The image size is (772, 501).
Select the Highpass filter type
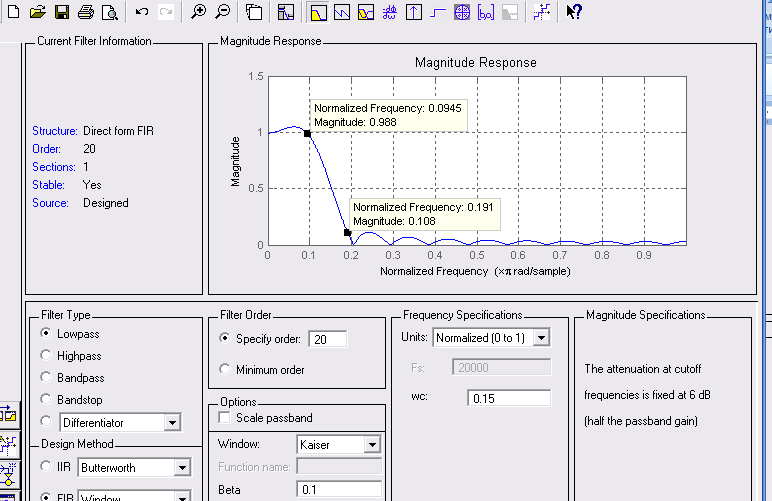coord(46,355)
